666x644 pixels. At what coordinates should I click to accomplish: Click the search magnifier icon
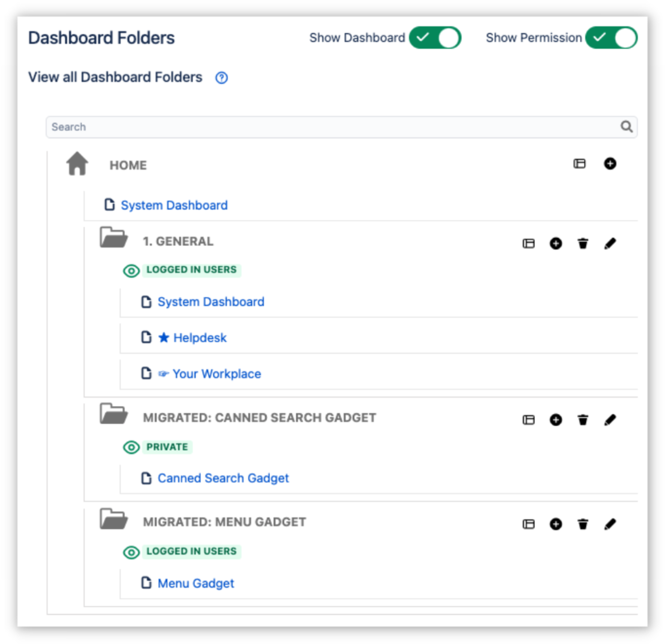pyautogui.click(x=626, y=127)
